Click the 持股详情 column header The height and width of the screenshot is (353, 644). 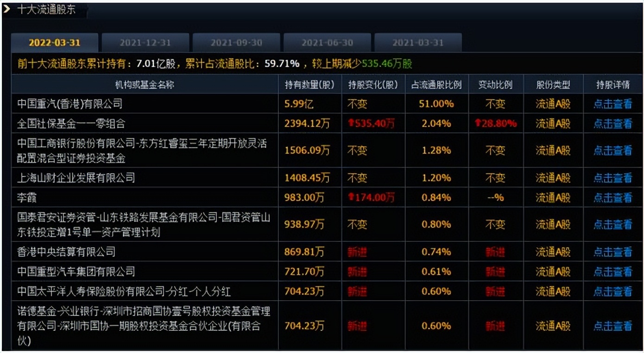612,85
